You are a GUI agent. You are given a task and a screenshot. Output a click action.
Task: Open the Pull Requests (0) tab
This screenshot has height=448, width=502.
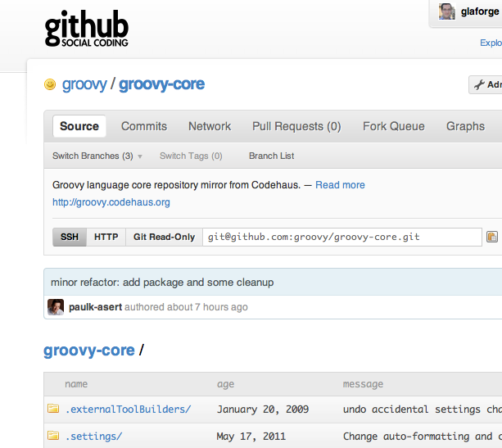pyautogui.click(x=296, y=126)
